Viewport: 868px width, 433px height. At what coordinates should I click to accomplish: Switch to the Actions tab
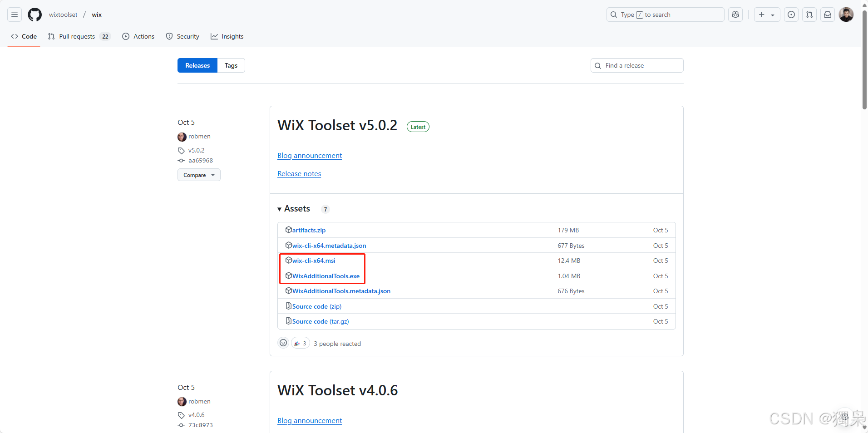click(x=138, y=36)
